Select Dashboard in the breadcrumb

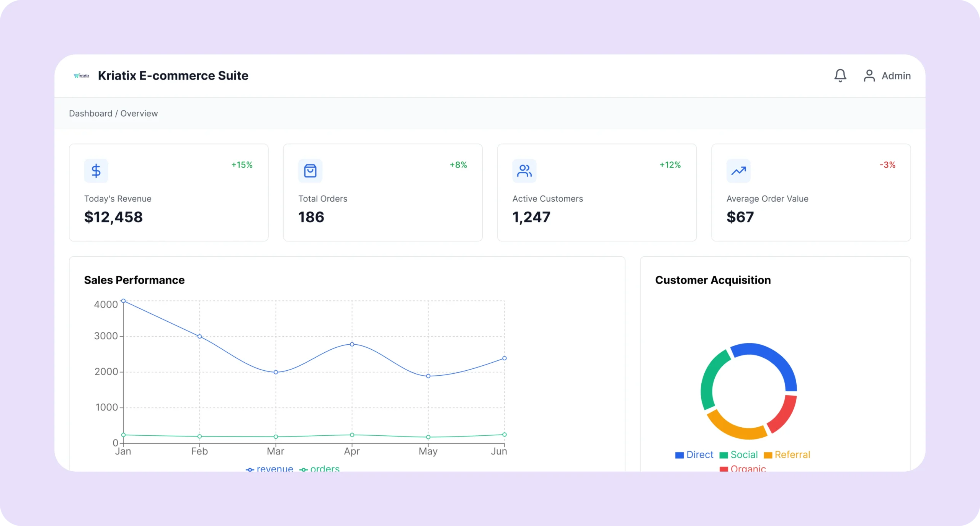(90, 114)
